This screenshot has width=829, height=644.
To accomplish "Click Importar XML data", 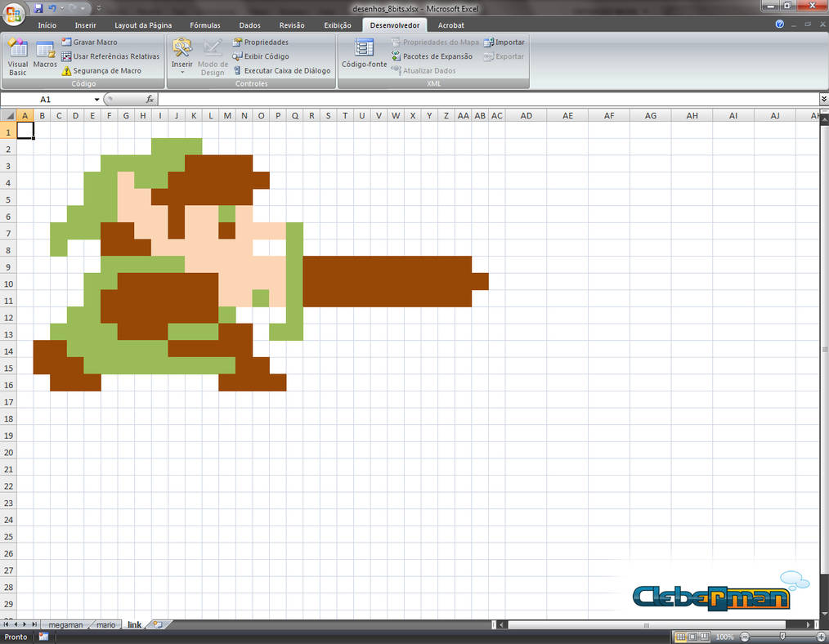I will pyautogui.click(x=504, y=42).
